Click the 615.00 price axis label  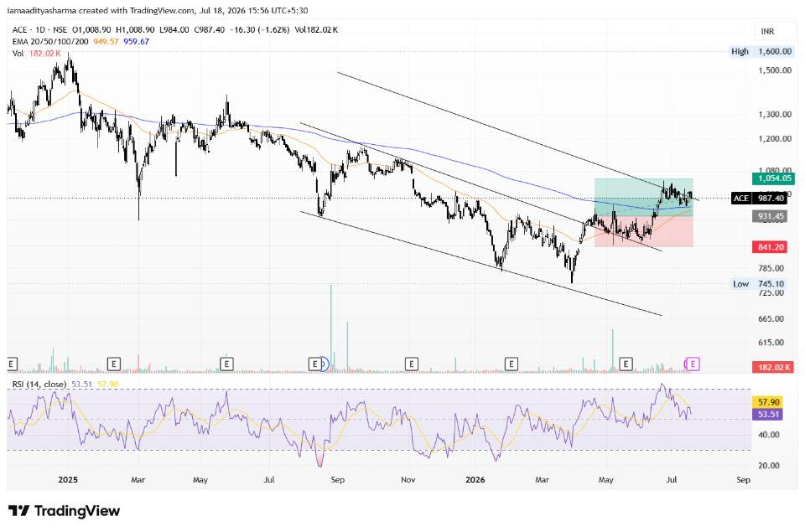click(771, 342)
